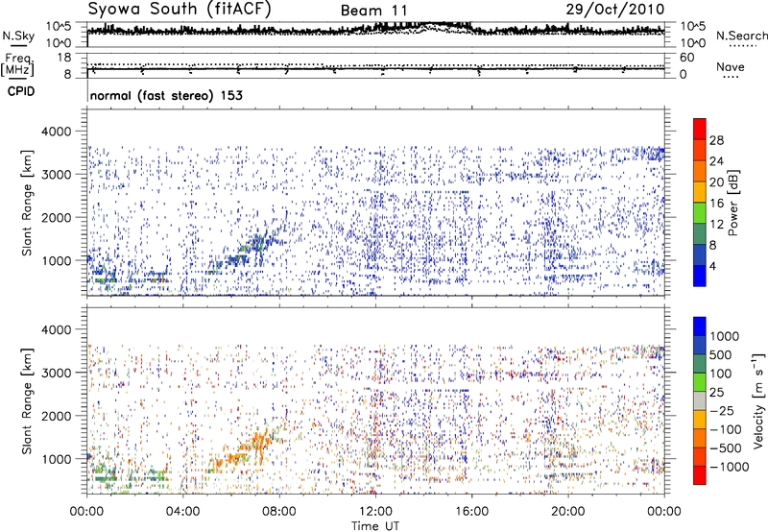The height and width of the screenshot is (532, 768).
Task: Click the "08:00" time tick label
Action: (x=279, y=512)
